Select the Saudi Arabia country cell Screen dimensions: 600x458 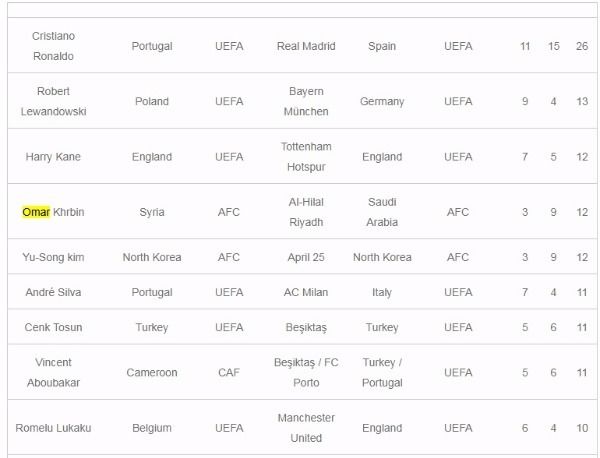(x=382, y=212)
